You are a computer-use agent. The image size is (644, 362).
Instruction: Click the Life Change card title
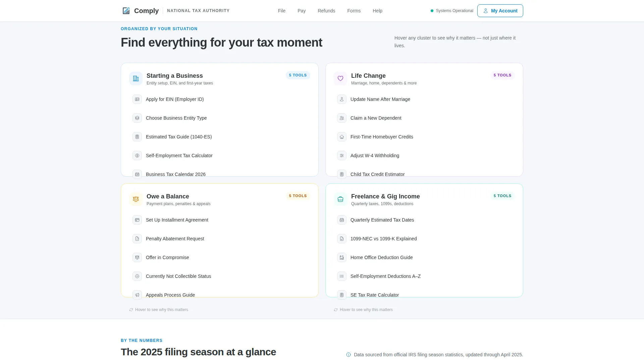point(368,76)
